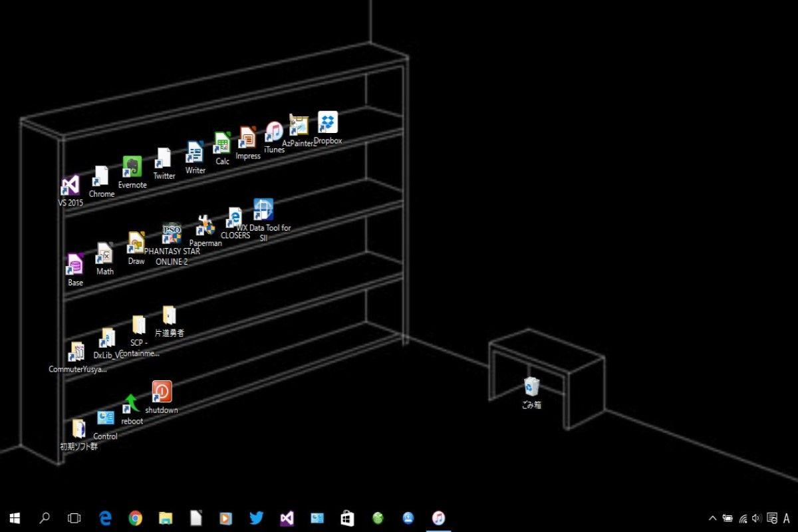This screenshot has height=532, width=798.
Task: Click the red shutdown shortcut icon
Action: [x=162, y=392]
